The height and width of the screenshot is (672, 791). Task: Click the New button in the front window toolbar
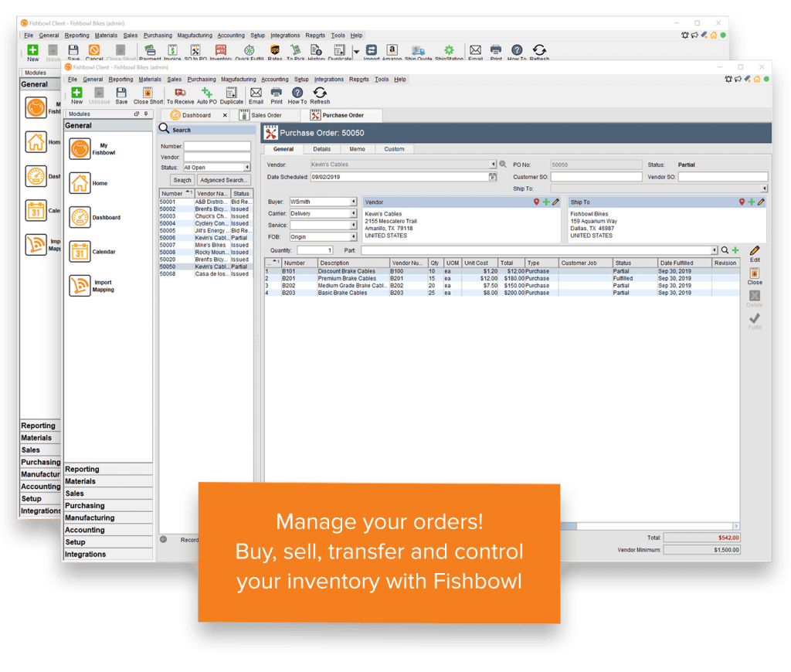click(76, 95)
